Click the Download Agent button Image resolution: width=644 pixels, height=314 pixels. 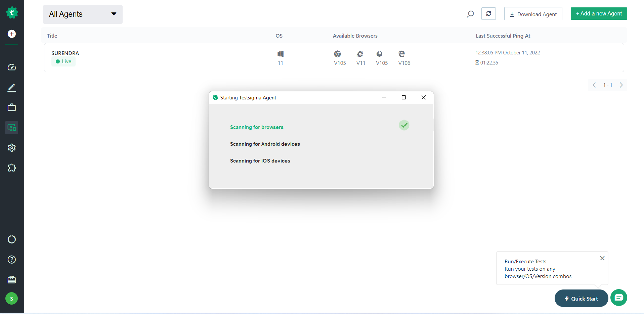pyautogui.click(x=533, y=14)
